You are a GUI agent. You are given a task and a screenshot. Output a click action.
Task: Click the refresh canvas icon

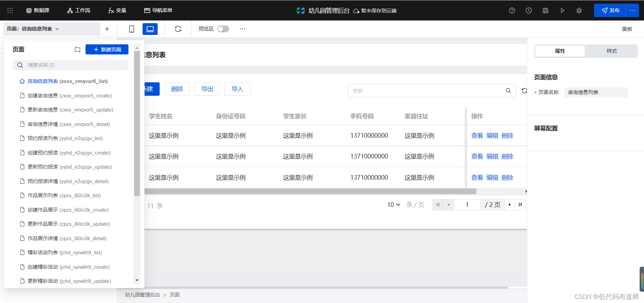point(178,29)
